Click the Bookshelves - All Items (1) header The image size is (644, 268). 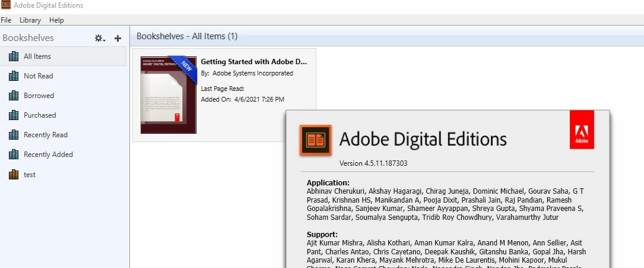point(187,36)
